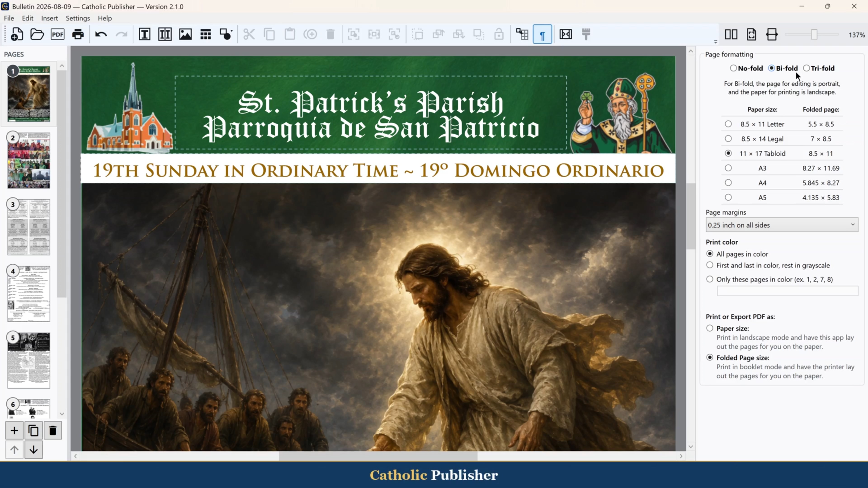Insert a table from the toolbar
The image size is (868, 488).
pyautogui.click(x=205, y=34)
